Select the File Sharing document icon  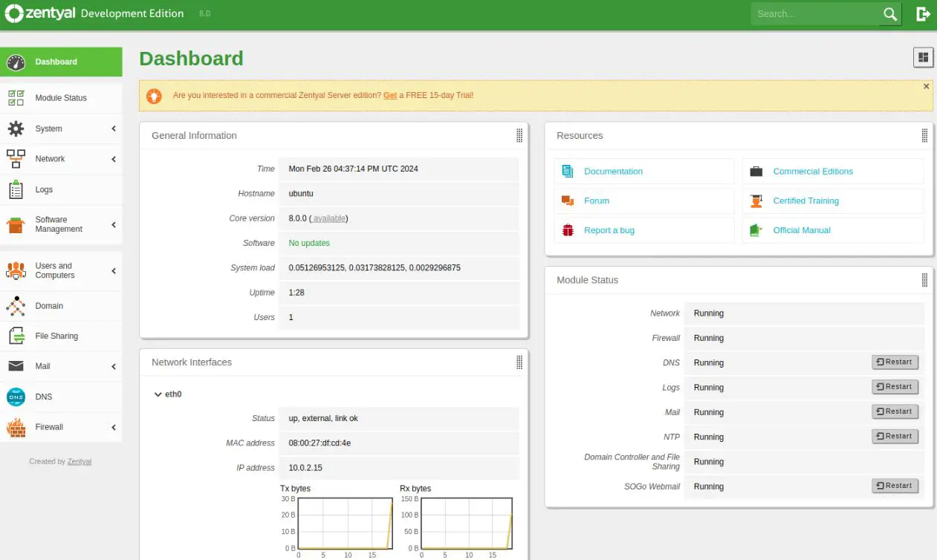click(x=16, y=336)
